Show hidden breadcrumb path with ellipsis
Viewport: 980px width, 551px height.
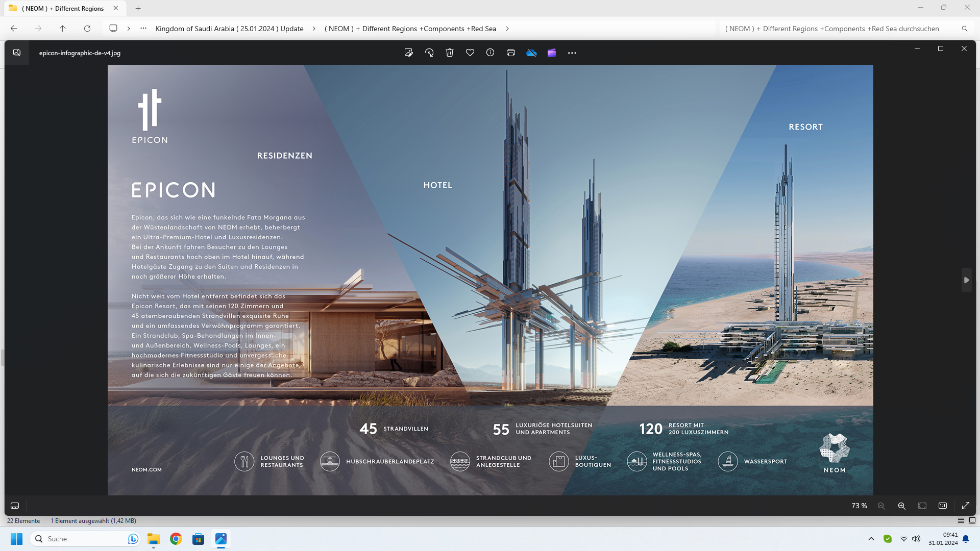tap(143, 29)
